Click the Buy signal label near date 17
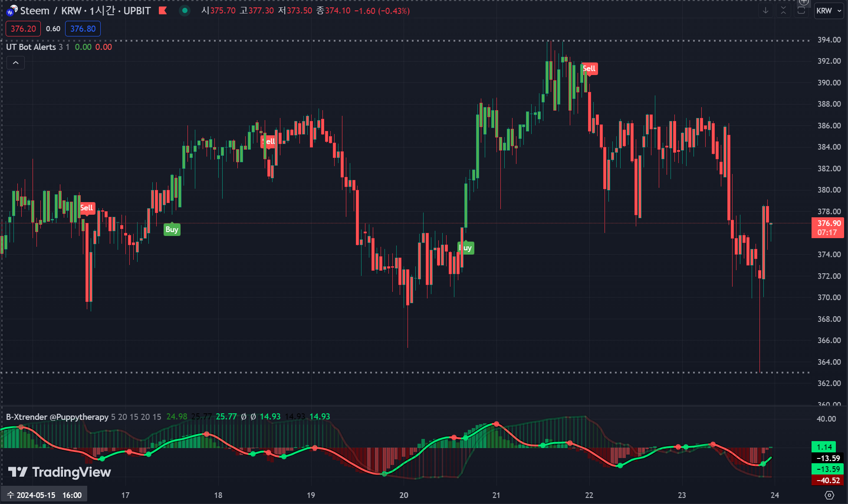848x504 pixels. pos(172,229)
